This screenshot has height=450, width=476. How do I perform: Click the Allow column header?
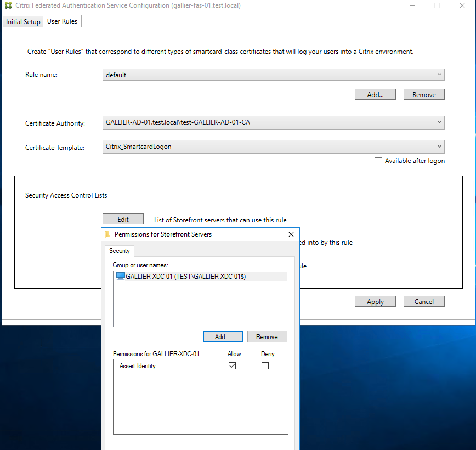[234, 353]
